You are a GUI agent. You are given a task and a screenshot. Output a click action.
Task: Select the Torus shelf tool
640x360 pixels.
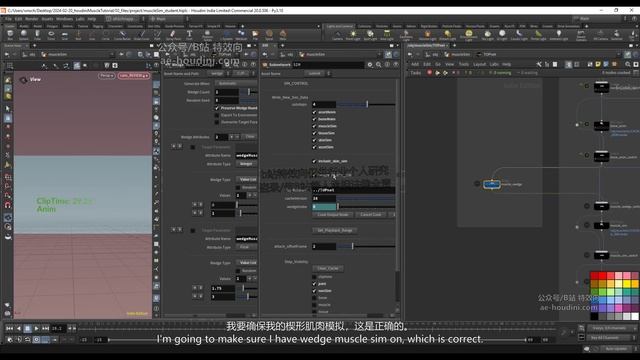51,35
